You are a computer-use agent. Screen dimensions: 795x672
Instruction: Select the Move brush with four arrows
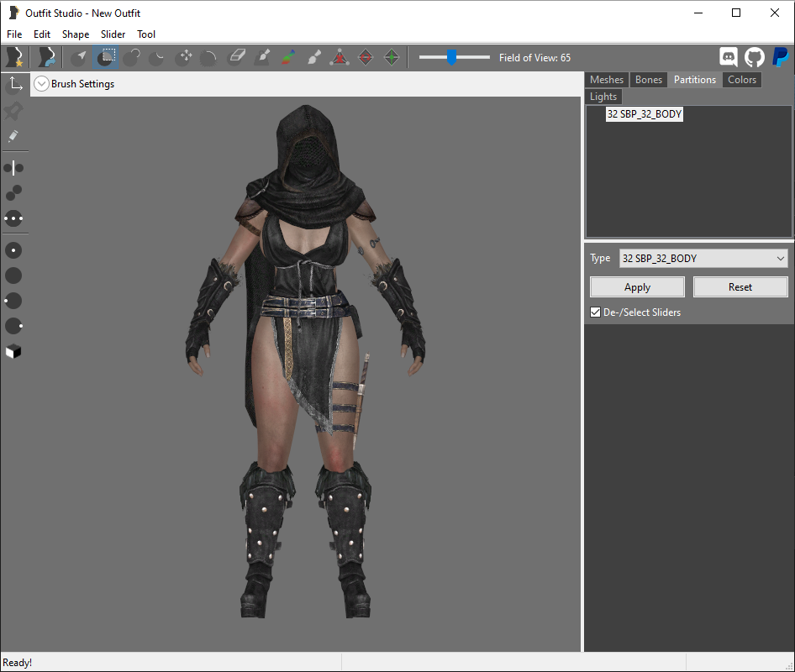(x=183, y=57)
